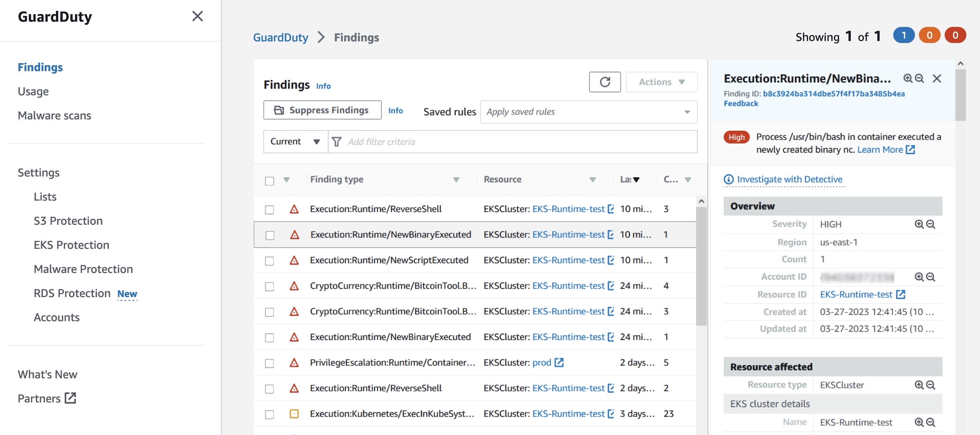Click high severity icon on the first ReverseShell row

click(x=294, y=209)
